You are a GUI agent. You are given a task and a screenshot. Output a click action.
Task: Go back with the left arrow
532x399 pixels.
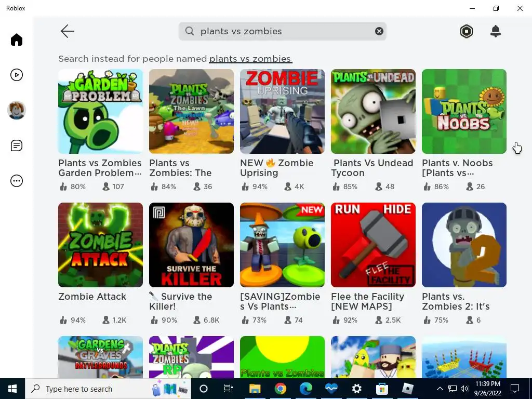[67, 31]
